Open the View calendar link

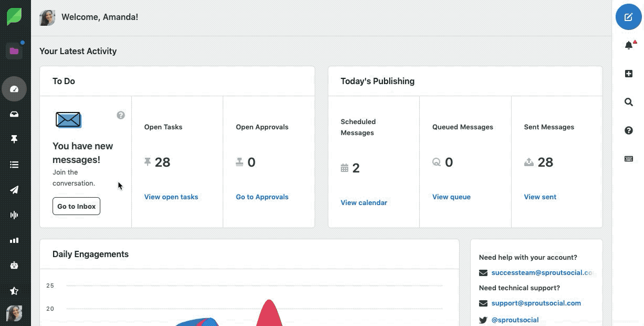point(364,202)
